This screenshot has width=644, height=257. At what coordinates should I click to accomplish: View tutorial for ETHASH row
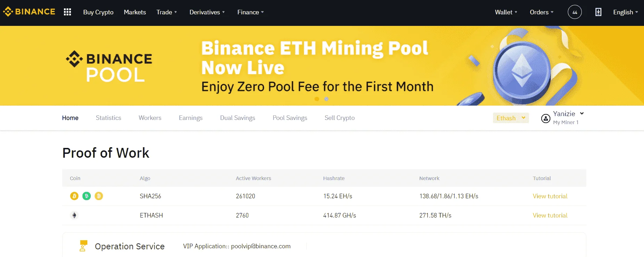point(550,215)
